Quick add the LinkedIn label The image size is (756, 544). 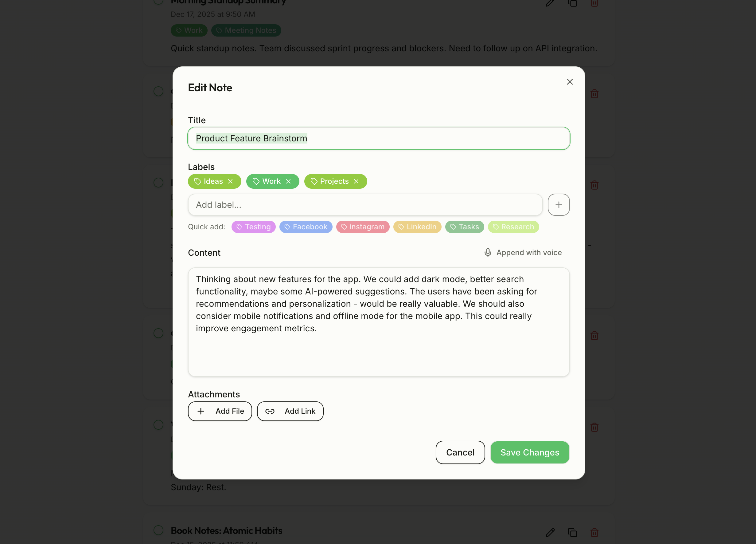click(417, 227)
